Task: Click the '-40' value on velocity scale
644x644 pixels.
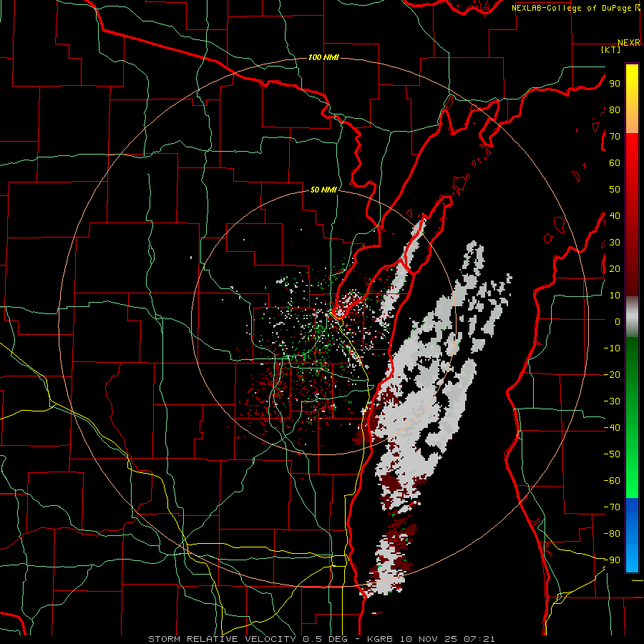Action: click(x=612, y=428)
